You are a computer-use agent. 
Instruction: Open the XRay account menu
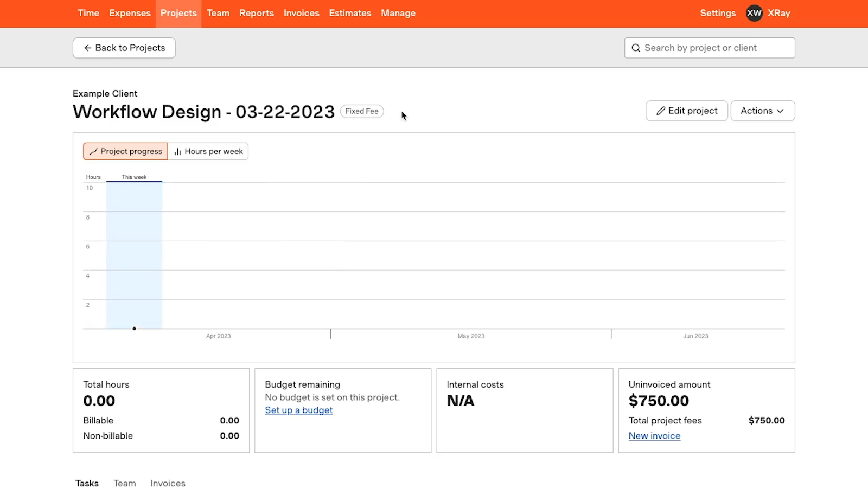point(779,13)
